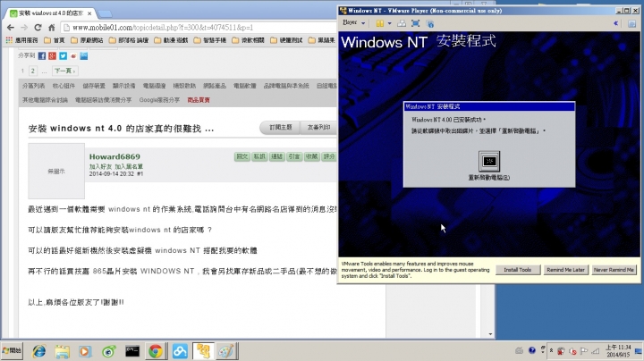
Task: Open Windows Media Player taskbar icon
Action: coord(86,351)
